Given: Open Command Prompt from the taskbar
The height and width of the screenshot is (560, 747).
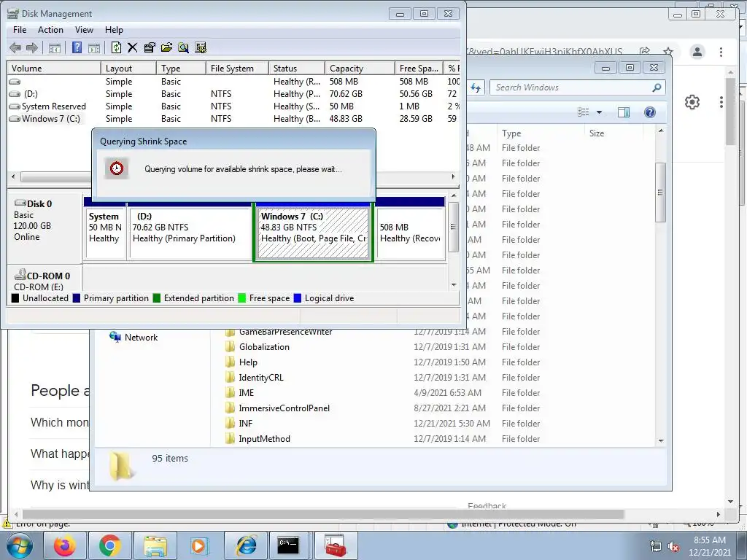Looking at the screenshot, I should point(290,545).
